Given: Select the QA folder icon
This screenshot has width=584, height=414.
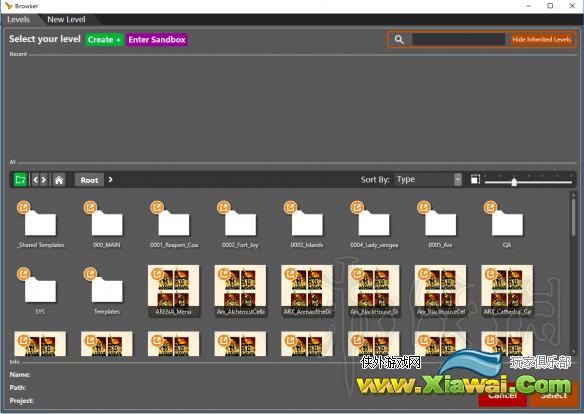Looking at the screenshot, I should [x=507, y=224].
